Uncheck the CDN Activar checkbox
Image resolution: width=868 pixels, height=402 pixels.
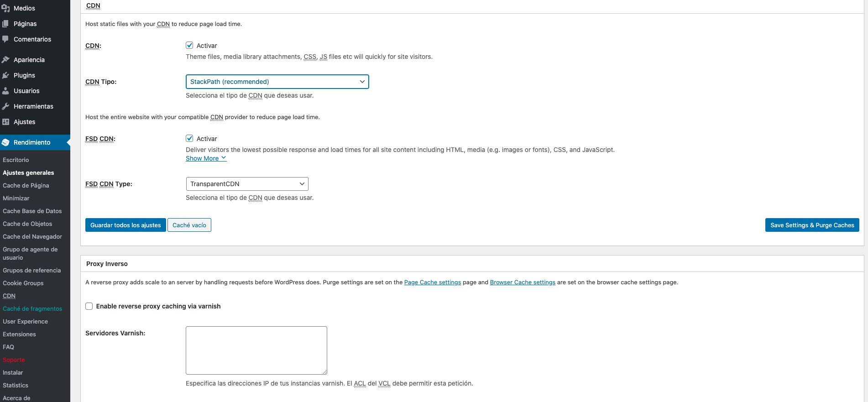(x=189, y=45)
